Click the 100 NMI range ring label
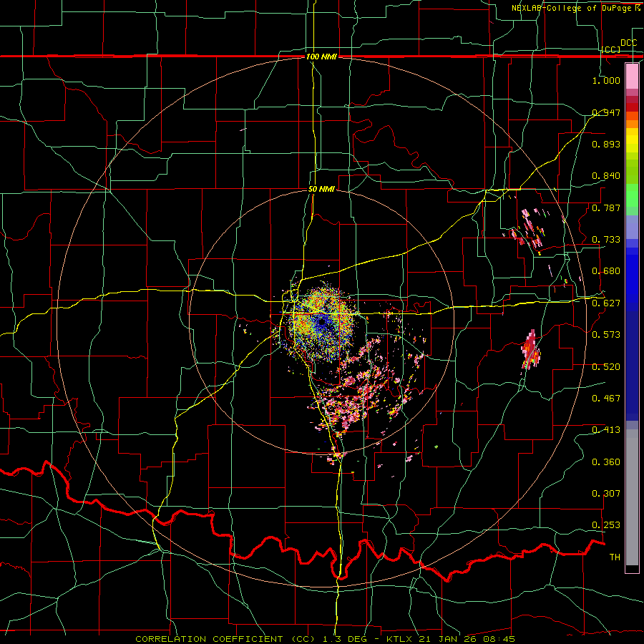The width and height of the screenshot is (644, 644). [x=321, y=57]
